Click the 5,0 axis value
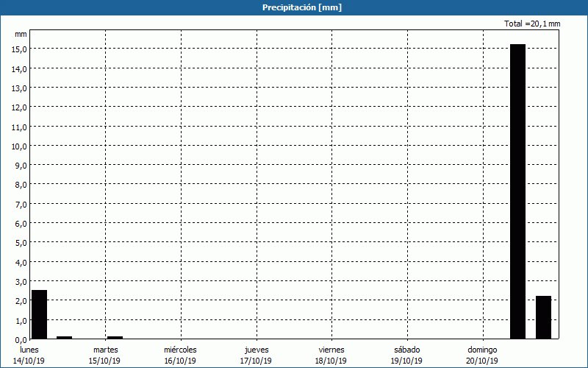The height and width of the screenshot is (368, 588). click(21, 243)
